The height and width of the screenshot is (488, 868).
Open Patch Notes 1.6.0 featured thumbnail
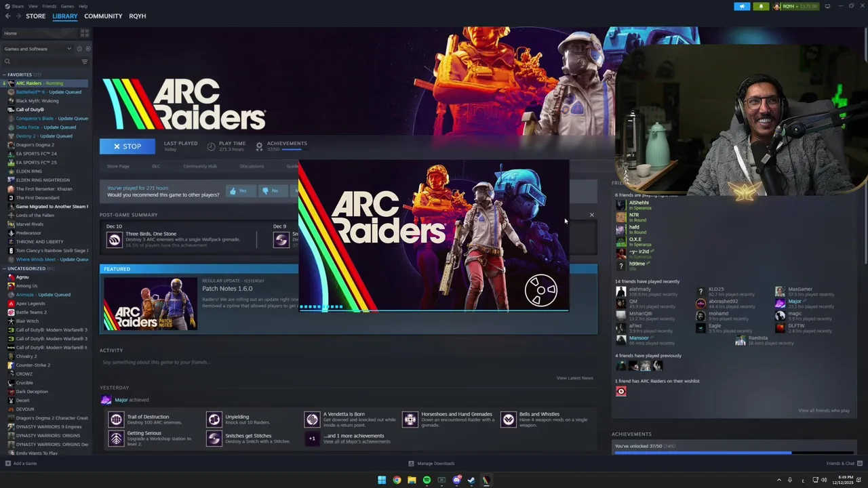(x=151, y=304)
